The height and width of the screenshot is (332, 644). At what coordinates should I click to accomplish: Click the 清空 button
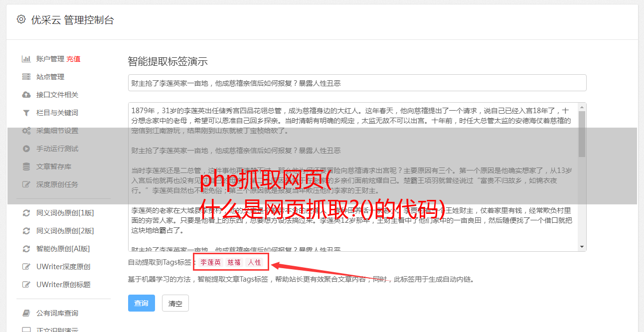175,303
